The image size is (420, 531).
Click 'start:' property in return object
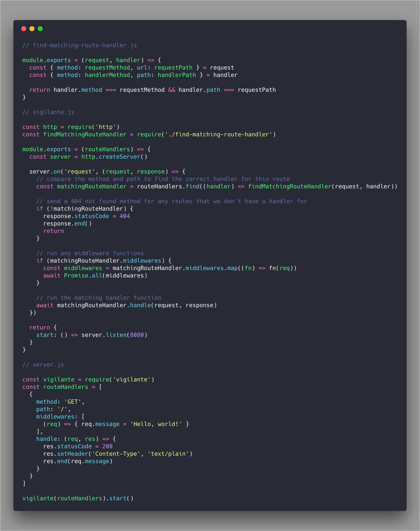coord(47,335)
